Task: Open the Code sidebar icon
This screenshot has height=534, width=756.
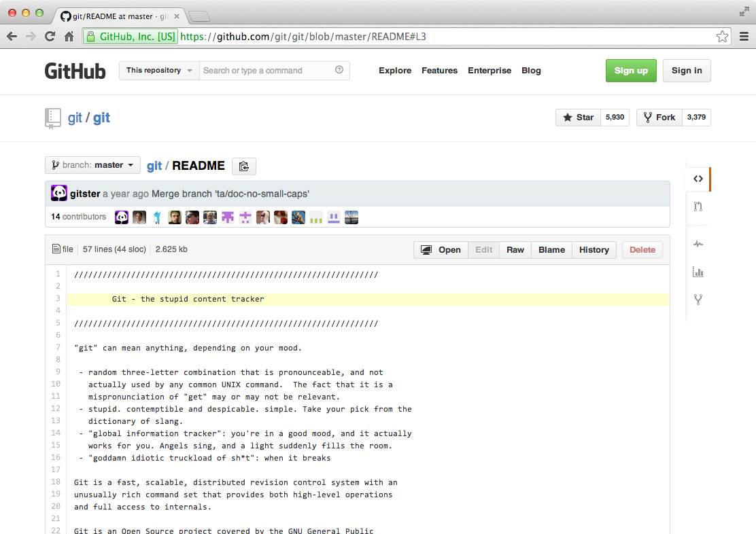Action: pyautogui.click(x=698, y=179)
